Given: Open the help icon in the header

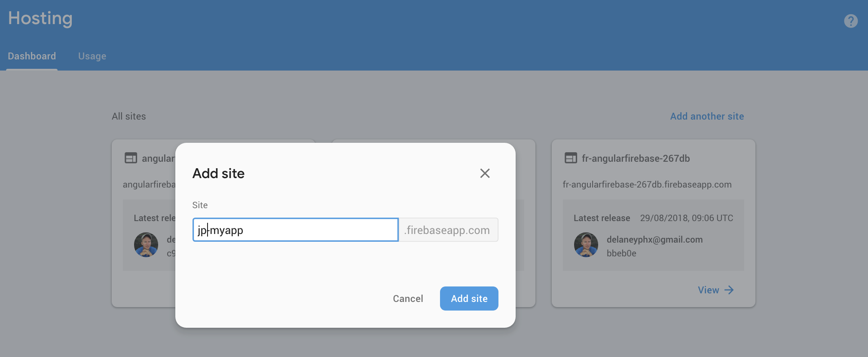Looking at the screenshot, I should click(x=850, y=21).
